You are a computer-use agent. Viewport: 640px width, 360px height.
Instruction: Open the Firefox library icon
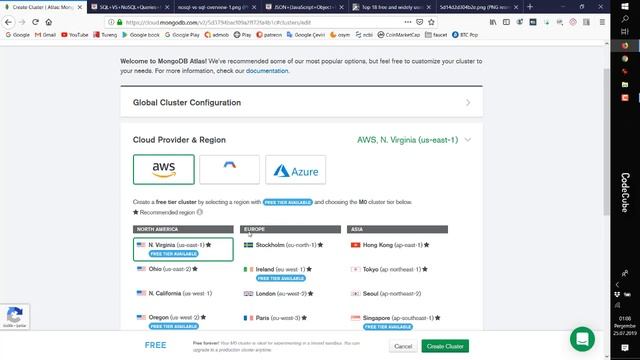[493, 22]
